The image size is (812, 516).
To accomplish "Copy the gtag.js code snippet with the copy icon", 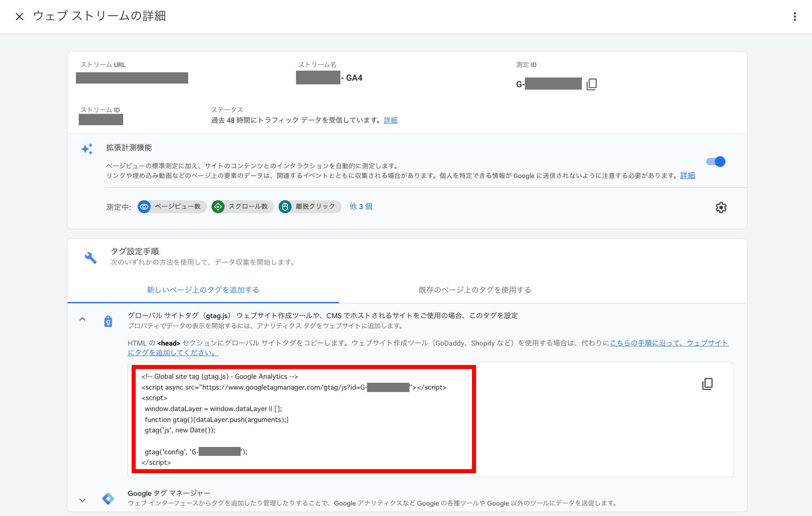I will 707,384.
